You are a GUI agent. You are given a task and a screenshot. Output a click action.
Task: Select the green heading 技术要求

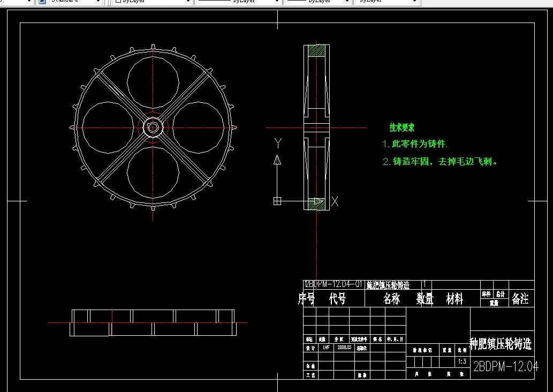[402, 127]
